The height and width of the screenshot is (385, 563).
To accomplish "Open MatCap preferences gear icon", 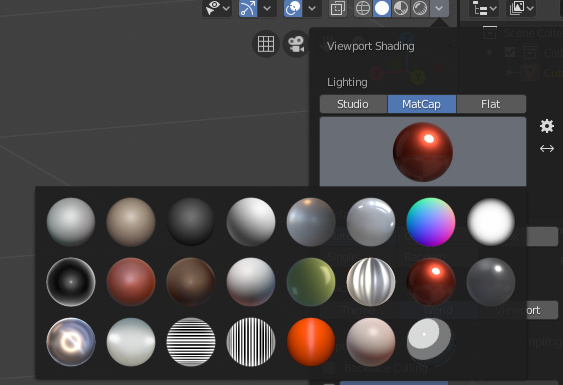I will tap(547, 126).
